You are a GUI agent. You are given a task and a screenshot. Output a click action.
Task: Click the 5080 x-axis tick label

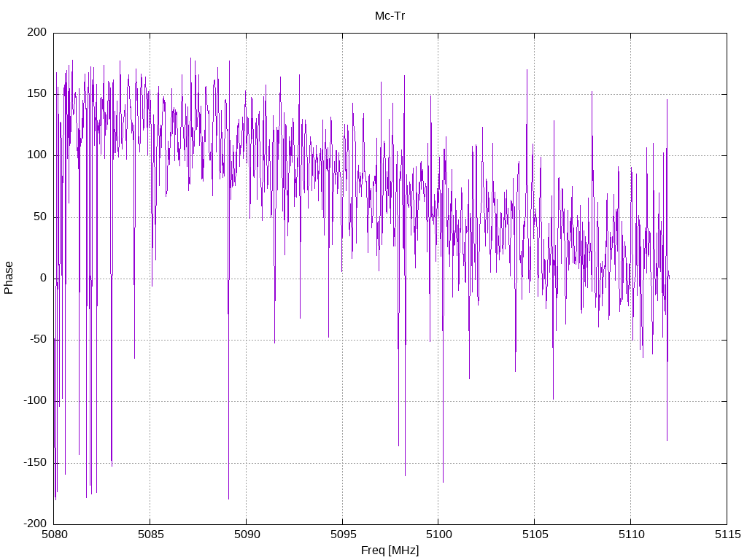click(x=54, y=534)
